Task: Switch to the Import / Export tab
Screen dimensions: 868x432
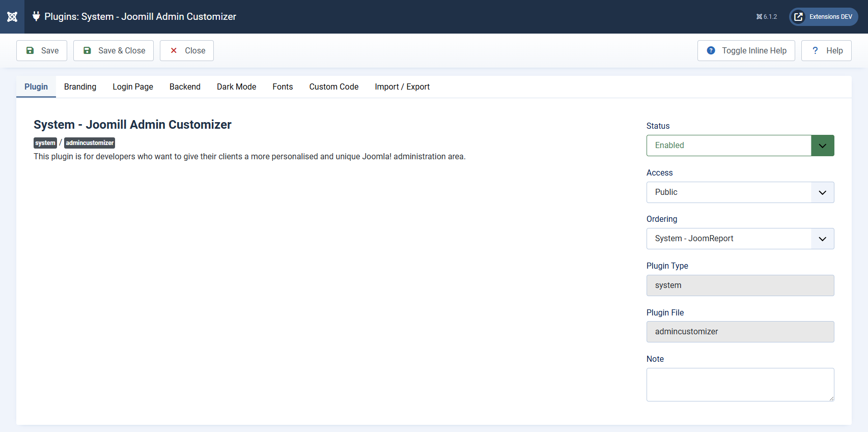Action: coord(402,87)
